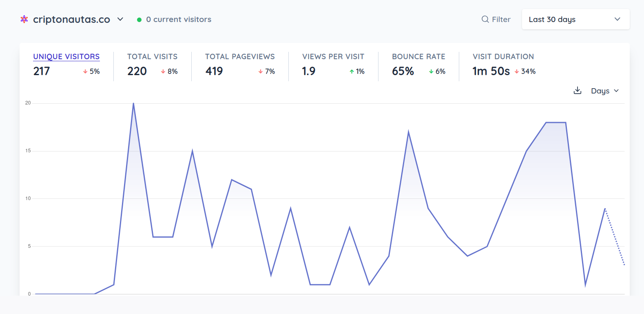
Task: Click the Filter button
Action: click(496, 20)
